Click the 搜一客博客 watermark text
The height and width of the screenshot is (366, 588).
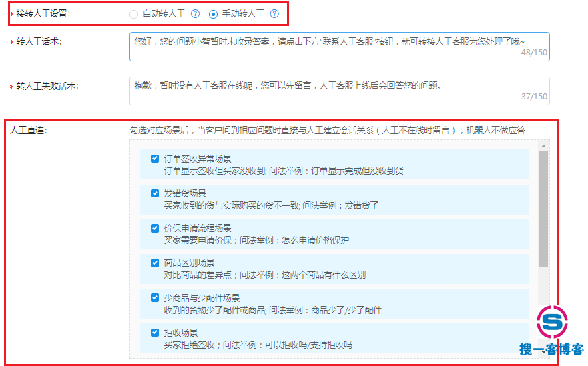551,349
